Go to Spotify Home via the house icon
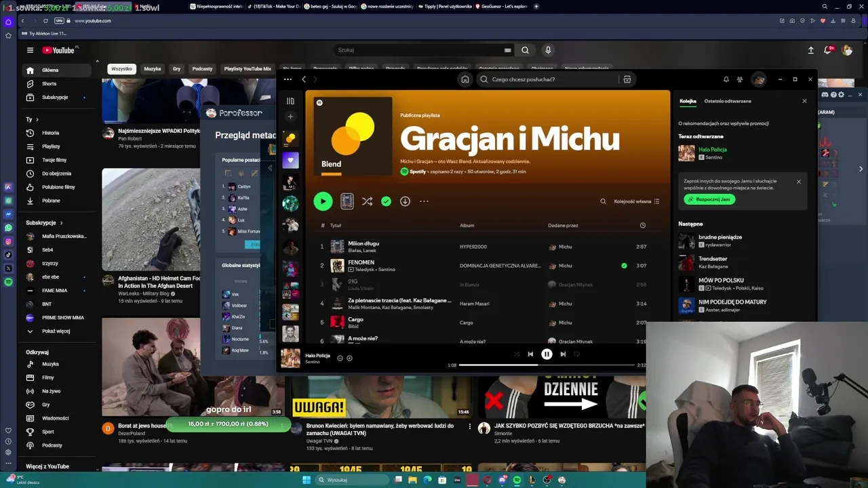Image resolution: width=868 pixels, height=488 pixels. [x=465, y=79]
